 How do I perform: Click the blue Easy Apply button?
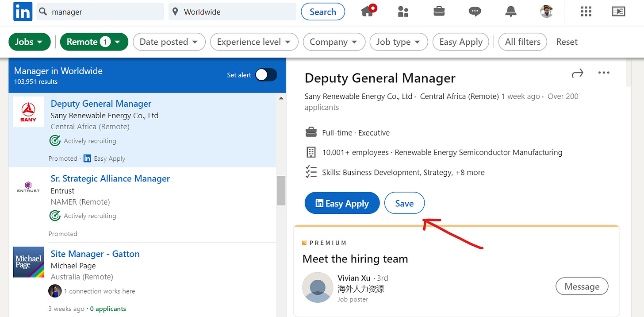point(342,203)
